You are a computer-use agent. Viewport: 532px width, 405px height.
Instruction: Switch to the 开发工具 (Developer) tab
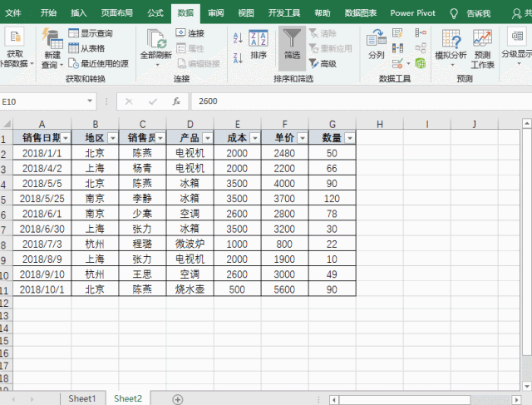(x=284, y=13)
